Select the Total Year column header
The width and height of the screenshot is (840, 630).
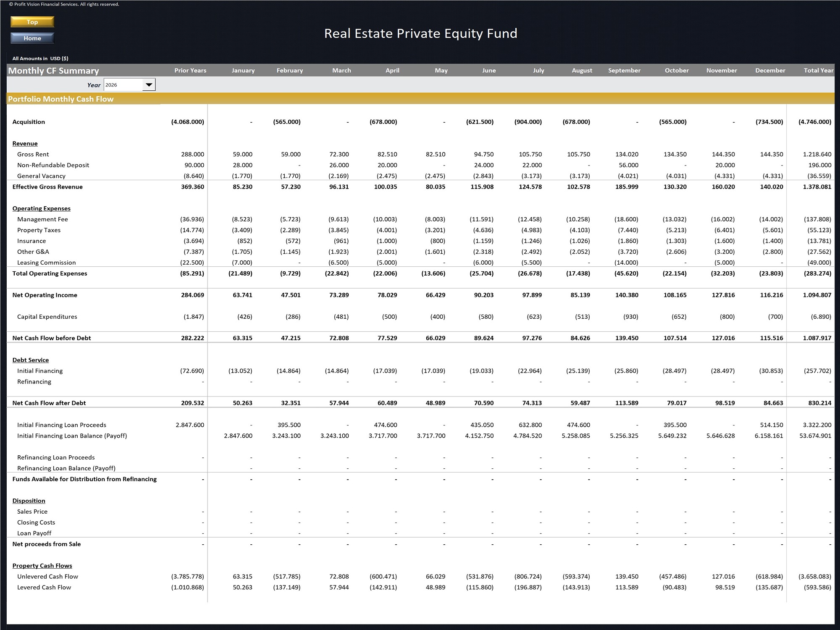tap(818, 71)
